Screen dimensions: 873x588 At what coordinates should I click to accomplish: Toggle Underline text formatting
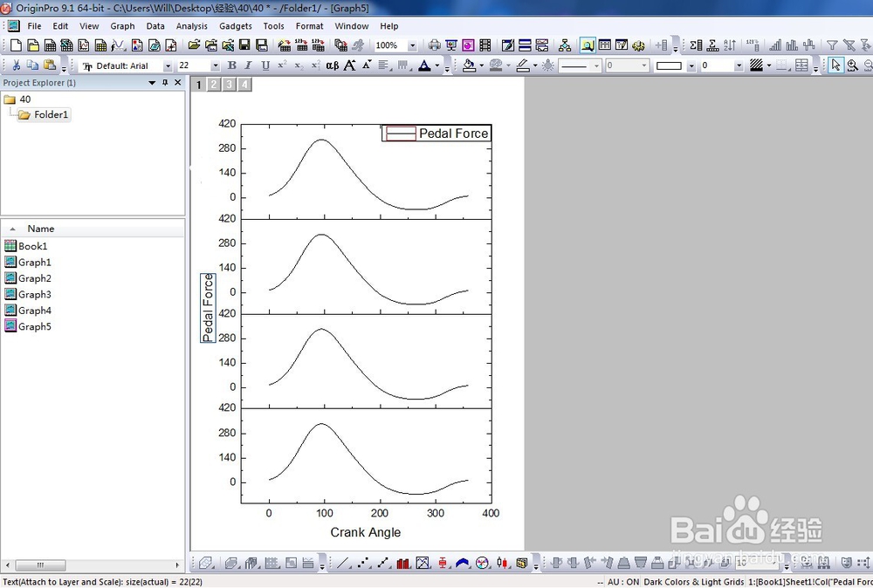(x=265, y=65)
